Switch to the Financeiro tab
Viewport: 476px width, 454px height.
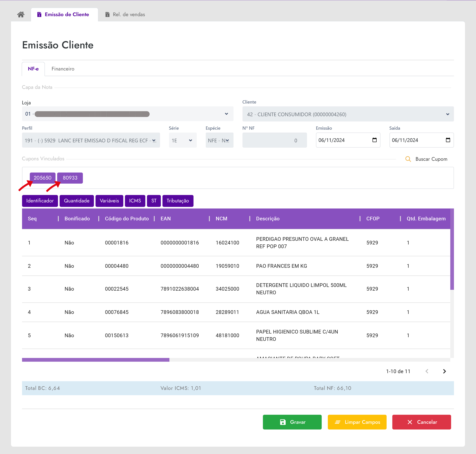pyautogui.click(x=63, y=69)
